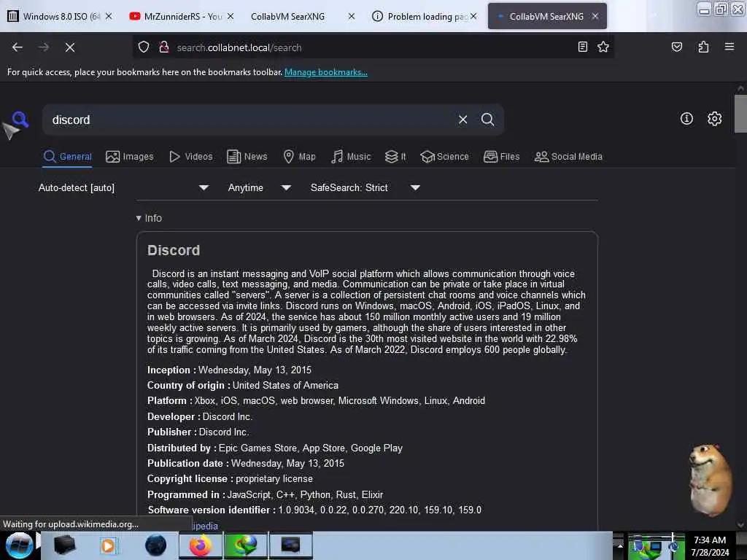Open Auto-detect language dropdown

pyautogui.click(x=124, y=187)
